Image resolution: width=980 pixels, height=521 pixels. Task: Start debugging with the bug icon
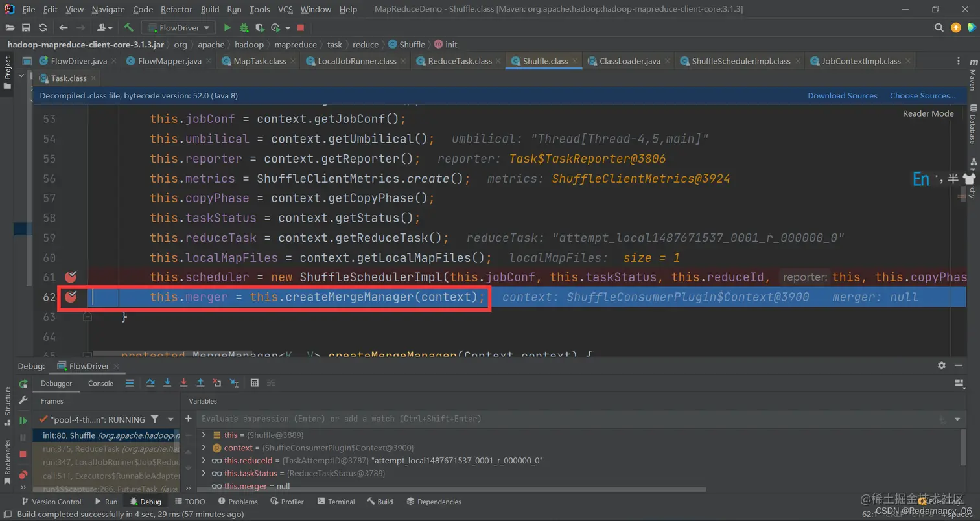pyautogui.click(x=244, y=28)
